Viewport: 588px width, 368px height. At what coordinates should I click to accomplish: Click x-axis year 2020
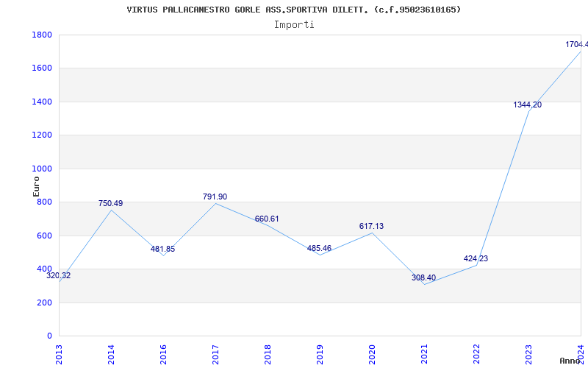372,354
